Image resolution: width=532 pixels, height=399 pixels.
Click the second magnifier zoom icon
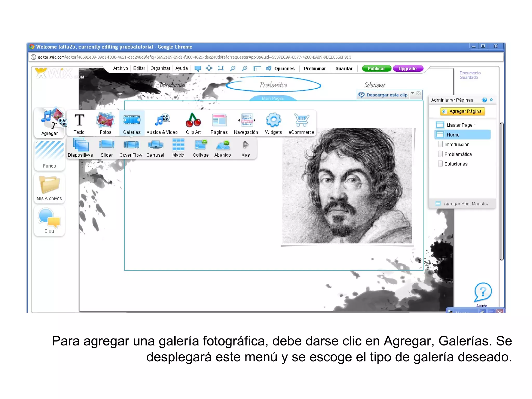click(245, 68)
